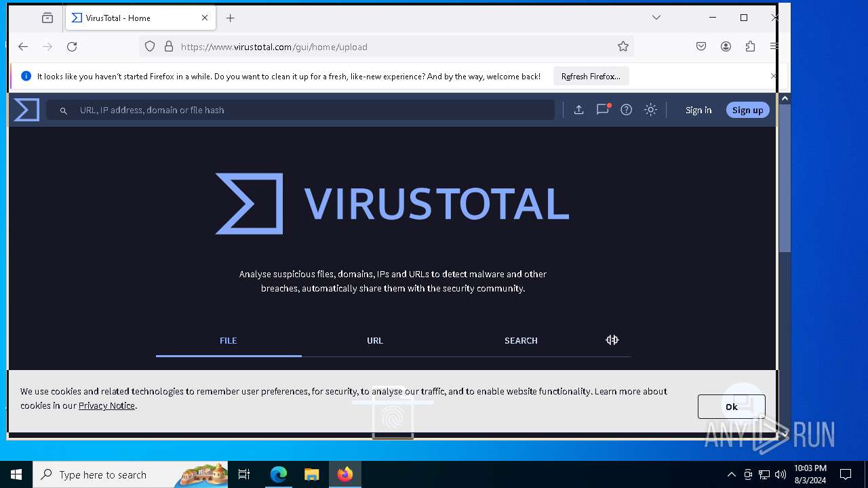The image size is (868, 488).
Task: Open the tracking protection shield icon
Action: tap(150, 47)
